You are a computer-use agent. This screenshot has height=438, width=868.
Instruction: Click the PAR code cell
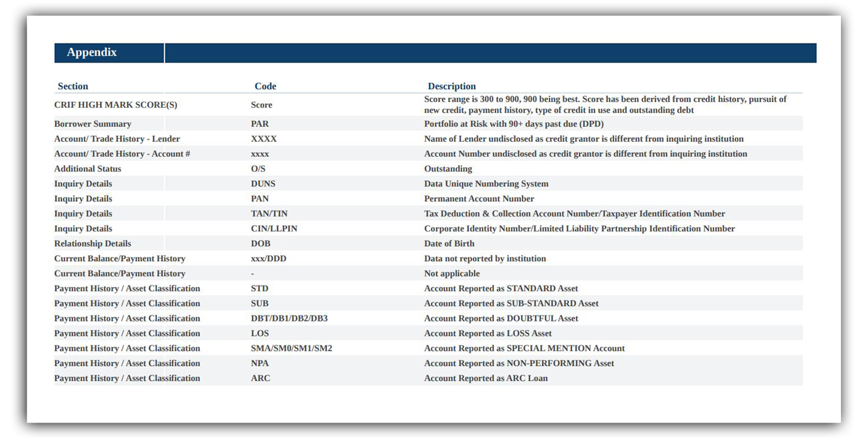259,124
